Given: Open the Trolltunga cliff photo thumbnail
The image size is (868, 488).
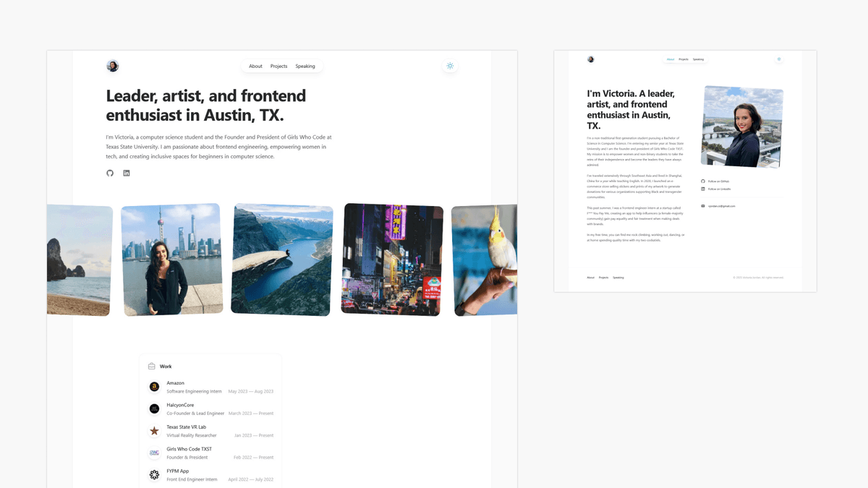Looking at the screenshot, I should (x=281, y=259).
